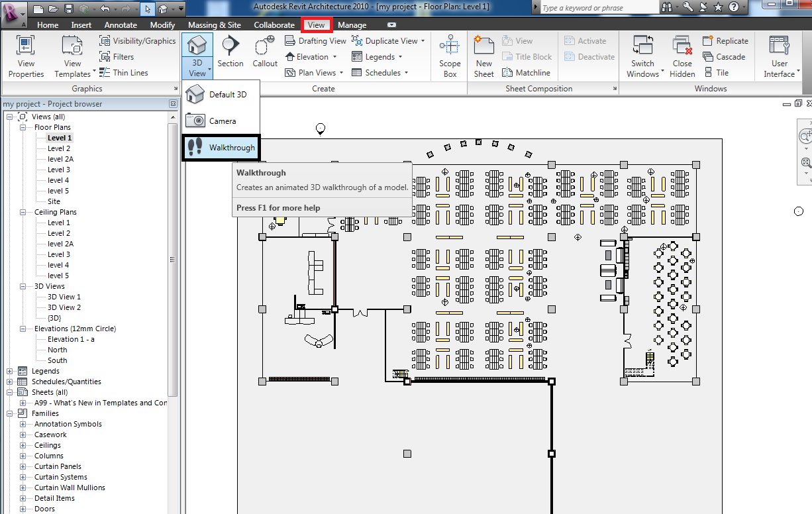Tile the open windows
Viewport: 812px width, 514px height.
point(715,73)
